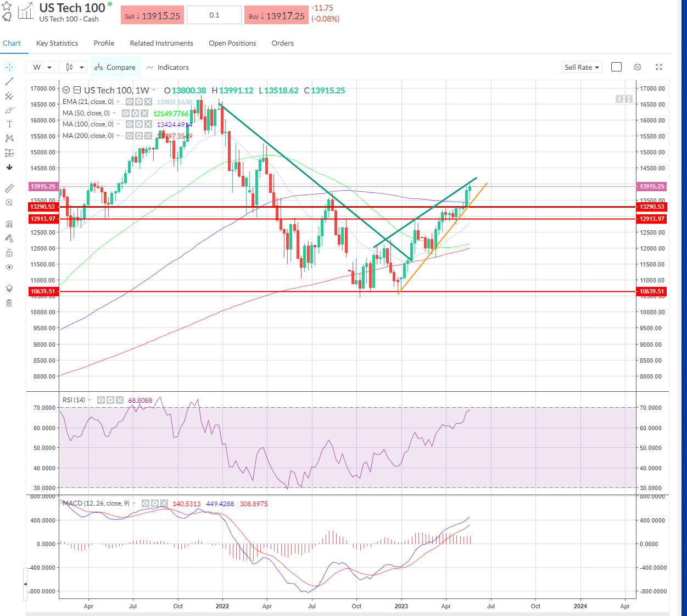
Task: Open the Open Positions tab
Action: [232, 43]
